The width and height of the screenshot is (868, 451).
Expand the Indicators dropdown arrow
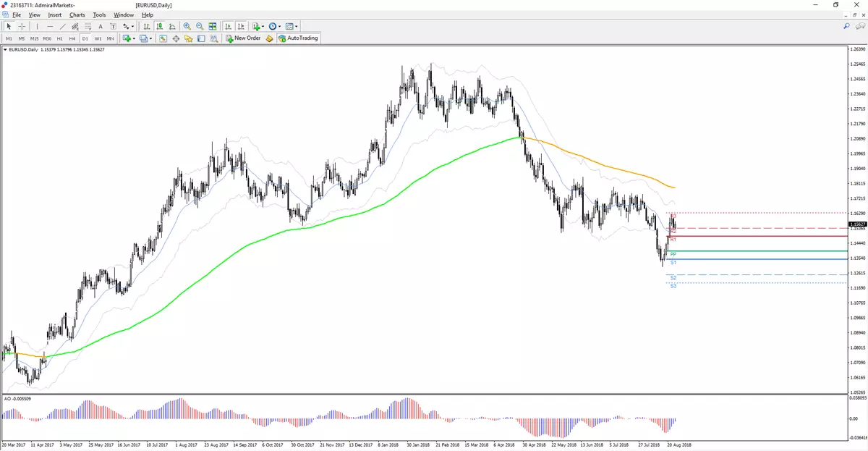[x=263, y=26]
